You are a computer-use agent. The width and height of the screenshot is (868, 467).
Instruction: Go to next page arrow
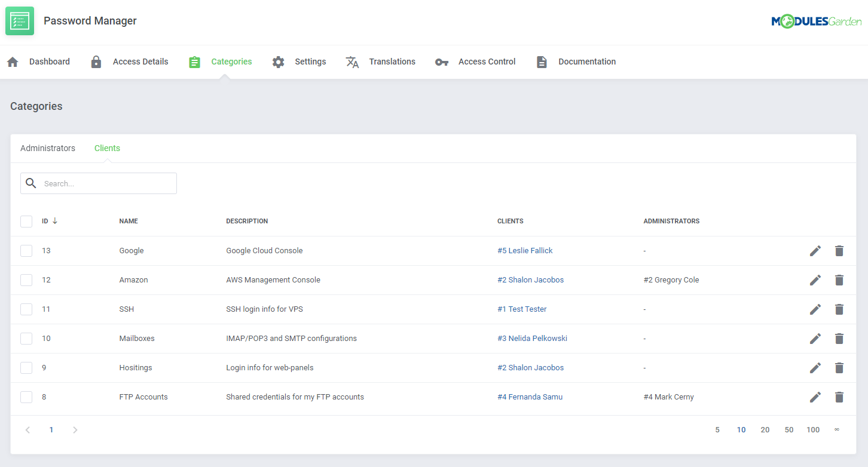pos(75,430)
